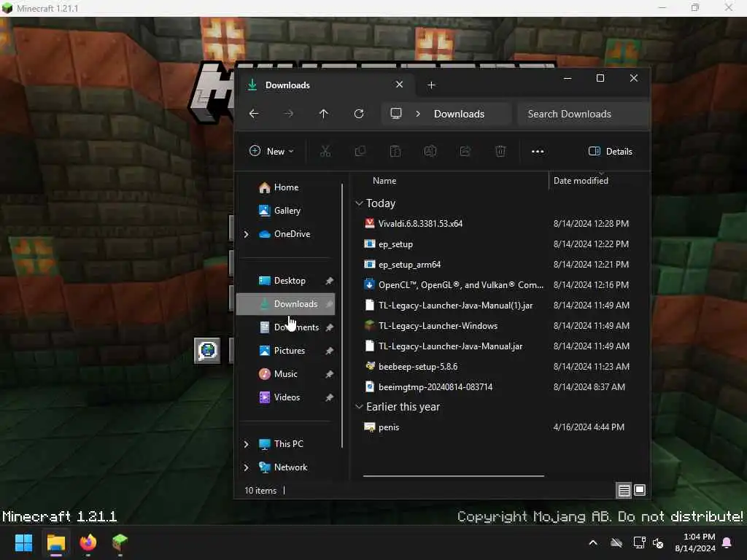Open the pinned Desktop folder
Screen dimensions: 747x560
pyautogui.click(x=289, y=281)
